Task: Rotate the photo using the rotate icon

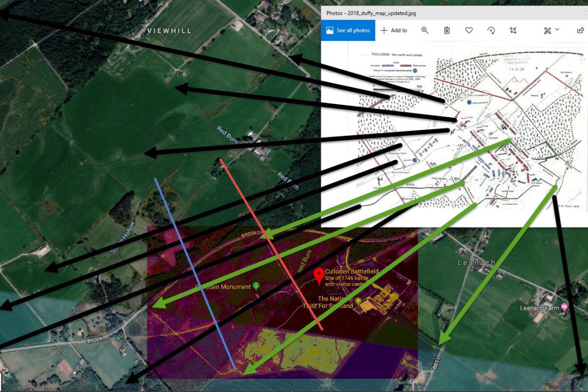Action: [491, 30]
